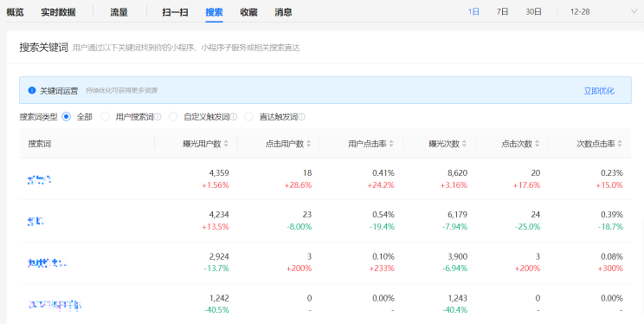Switch to the 实时数据 tab
This screenshot has height=324, width=644.
(x=58, y=12)
